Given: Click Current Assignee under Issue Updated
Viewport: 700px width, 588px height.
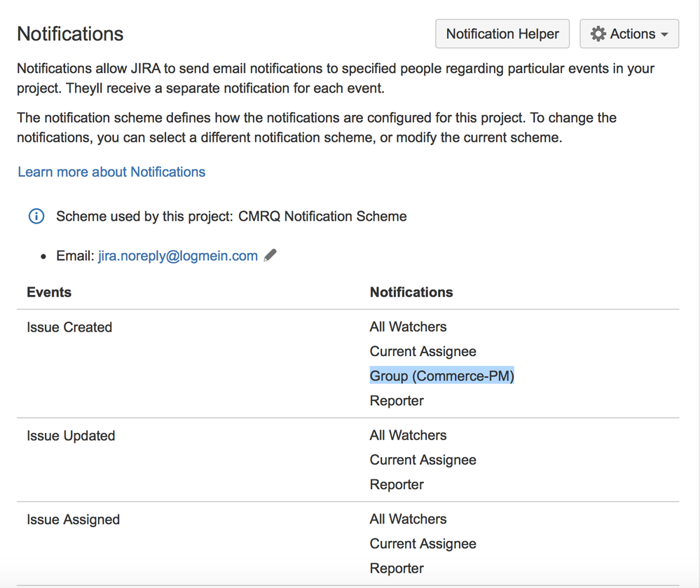Looking at the screenshot, I should click(423, 460).
